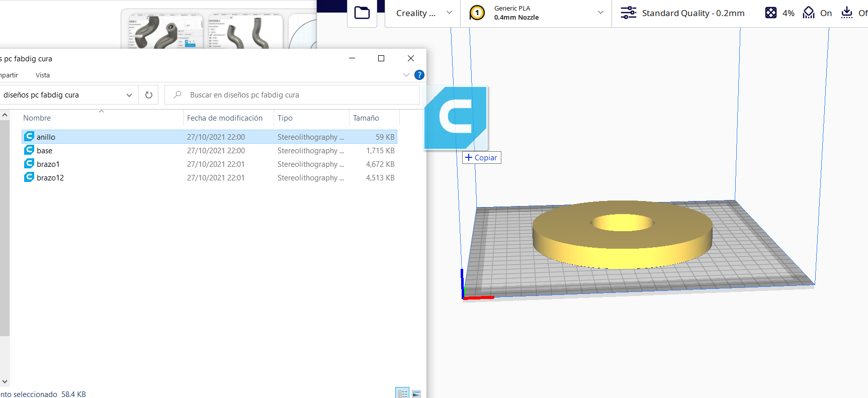Click the Cura file icon next to base
This screenshot has height=398, width=868.
point(29,150)
